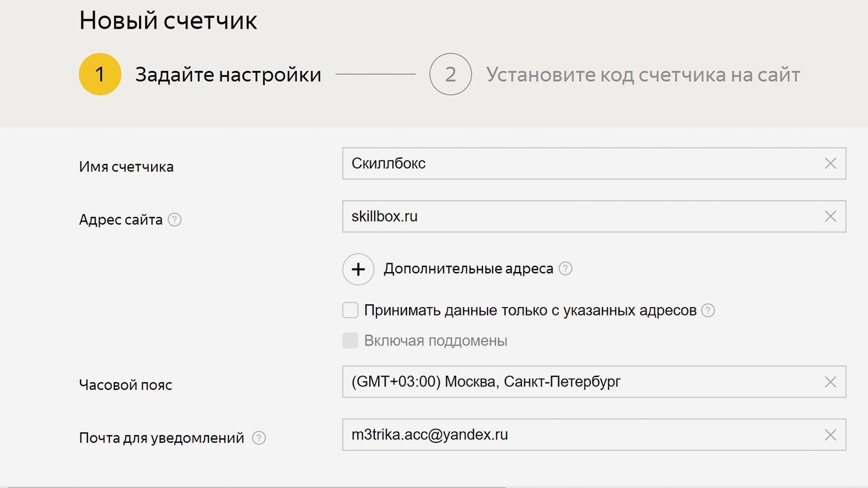
Task: Open the Часовой пояс dropdown
Action: coord(581,382)
